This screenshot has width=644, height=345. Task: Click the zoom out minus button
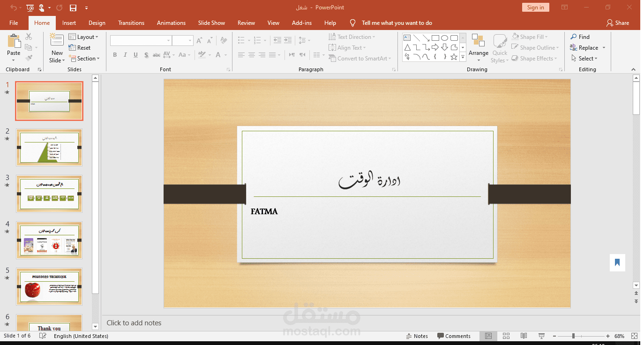554,336
